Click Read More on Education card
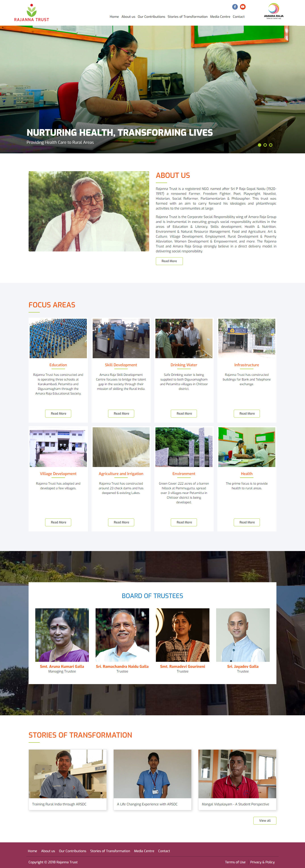The width and height of the screenshot is (305, 868). tap(58, 413)
